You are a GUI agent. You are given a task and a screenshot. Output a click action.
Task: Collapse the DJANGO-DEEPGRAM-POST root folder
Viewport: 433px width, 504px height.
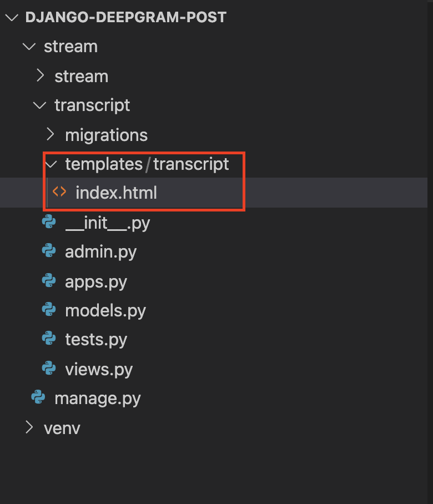click(x=12, y=17)
